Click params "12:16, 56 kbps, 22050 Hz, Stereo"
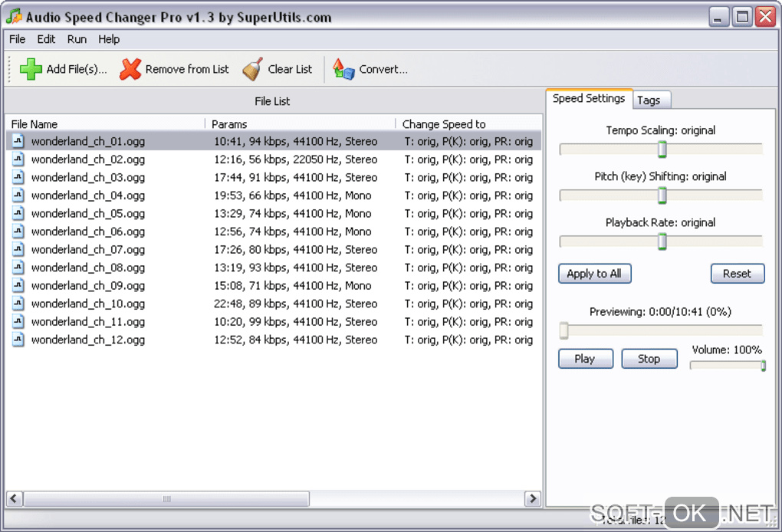The width and height of the screenshot is (782, 532). [296, 159]
